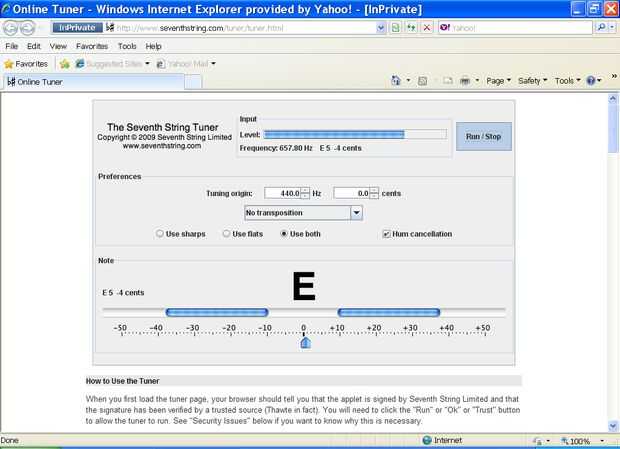Go forward with the browser Forward arrow

pyautogui.click(x=28, y=28)
